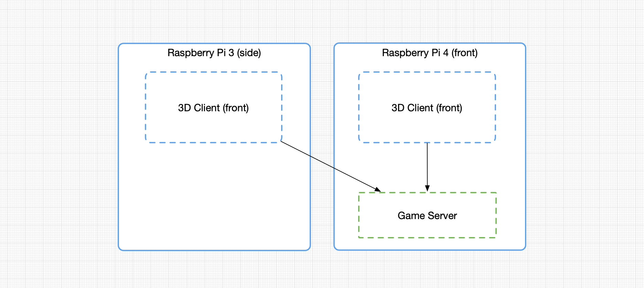This screenshot has width=644, height=288.
Task: Click the diagonal arrow's start at the Pi 3 client box
Action: point(282,142)
